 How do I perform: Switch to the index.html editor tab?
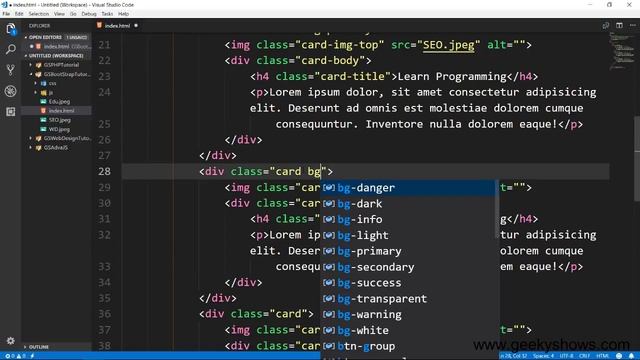tap(117, 26)
